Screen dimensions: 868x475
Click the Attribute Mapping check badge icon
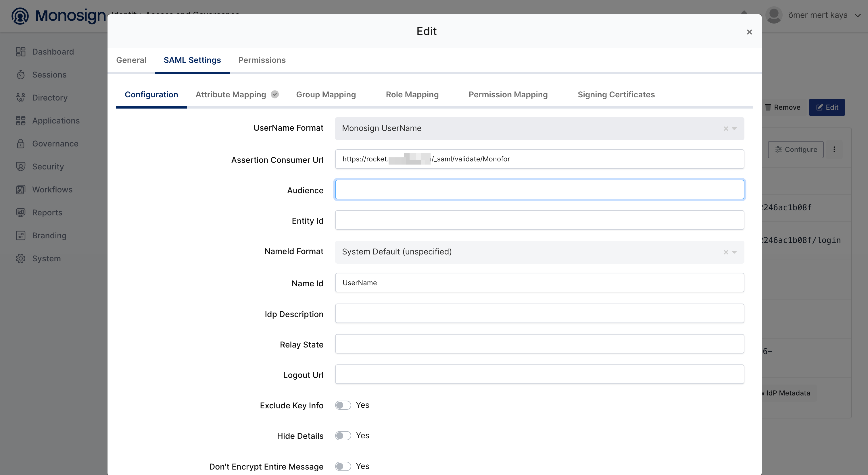pos(275,94)
